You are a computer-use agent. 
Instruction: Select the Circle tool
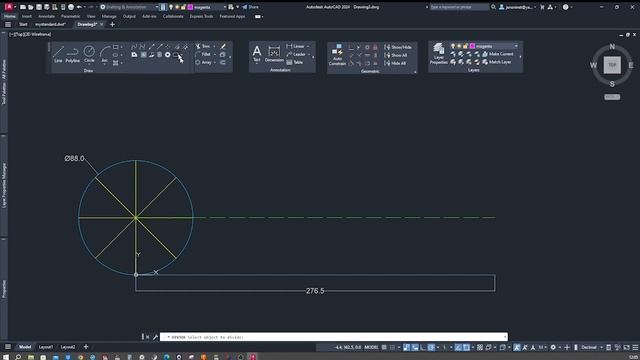(x=89, y=54)
